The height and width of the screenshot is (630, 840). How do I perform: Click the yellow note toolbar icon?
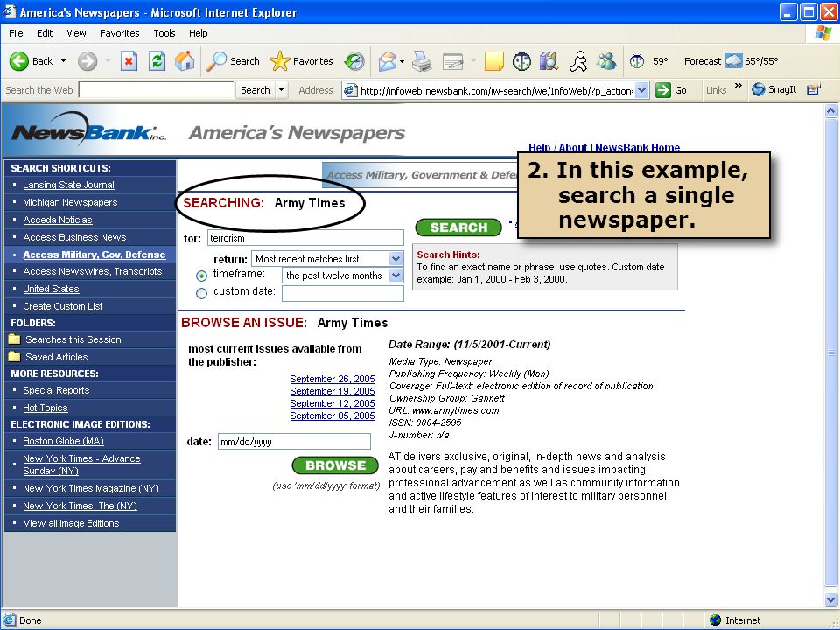[x=493, y=61]
